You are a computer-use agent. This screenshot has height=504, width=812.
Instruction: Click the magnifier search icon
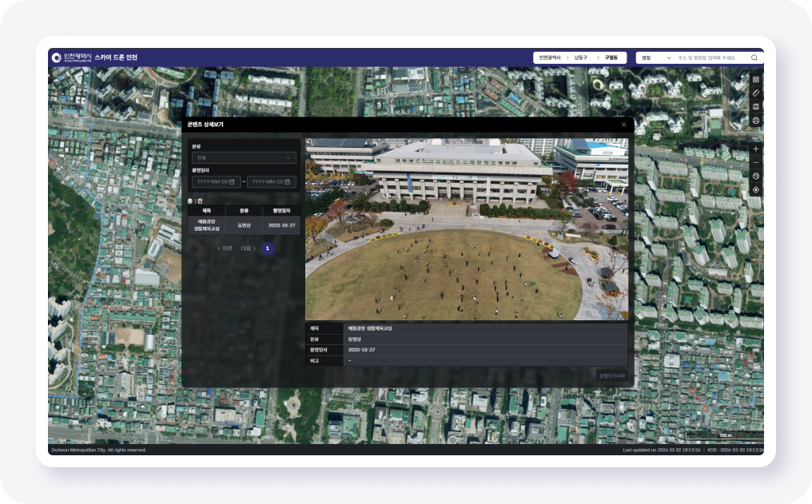[x=754, y=58]
